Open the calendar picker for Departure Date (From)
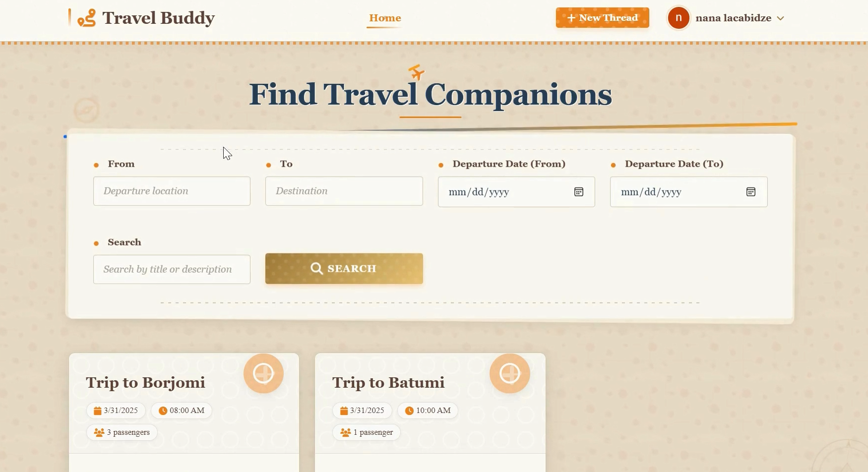 tap(578, 192)
